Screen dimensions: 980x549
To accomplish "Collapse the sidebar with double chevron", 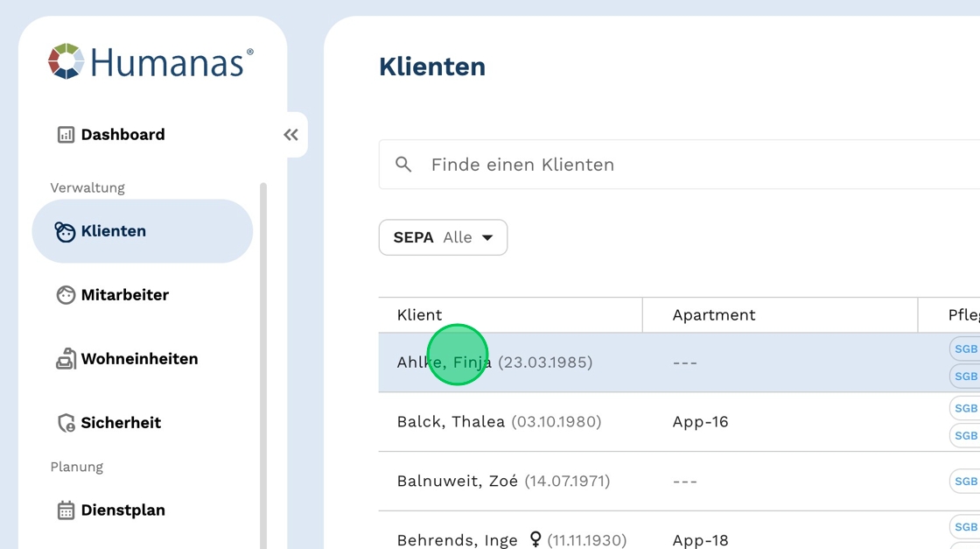I will 290,135.
